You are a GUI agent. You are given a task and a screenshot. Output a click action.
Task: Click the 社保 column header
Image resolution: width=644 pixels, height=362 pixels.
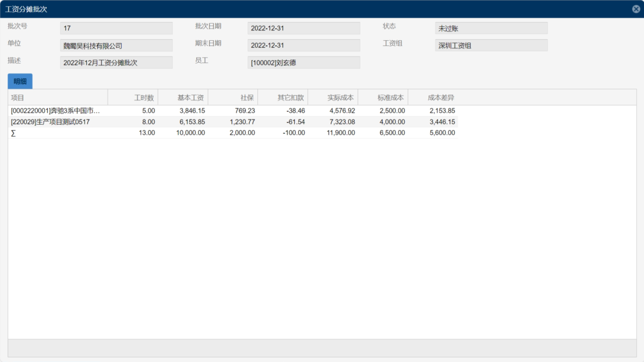coord(233,97)
